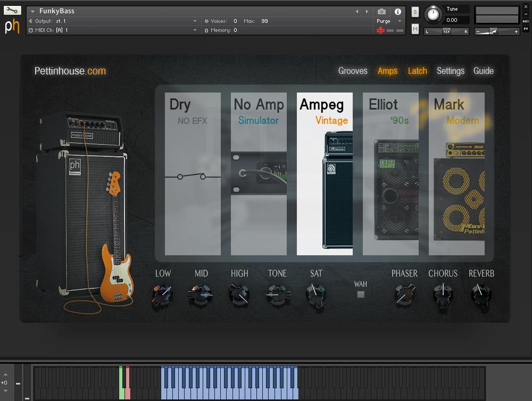Select the Elliot '90s amp thumbnail

[x=390, y=174]
